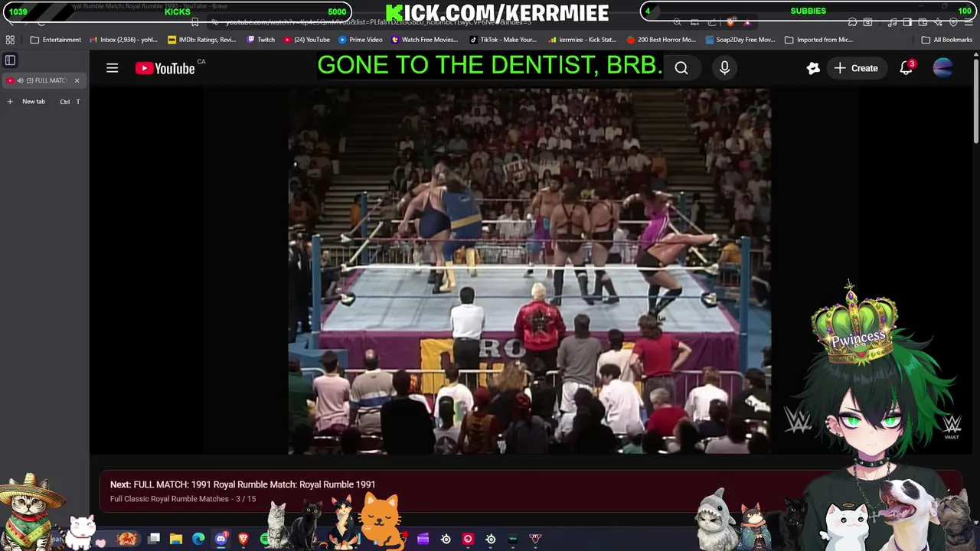Screen dimensions: 980x551
Task: Open the Brave Rewards triangle icon
Action: pyautogui.click(x=747, y=22)
